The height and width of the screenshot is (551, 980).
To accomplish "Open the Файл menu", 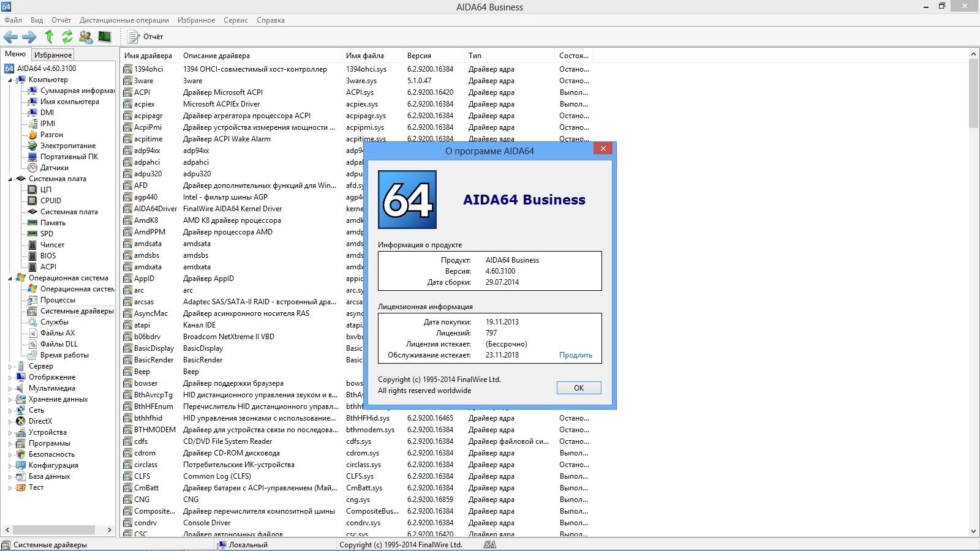I will (13, 20).
